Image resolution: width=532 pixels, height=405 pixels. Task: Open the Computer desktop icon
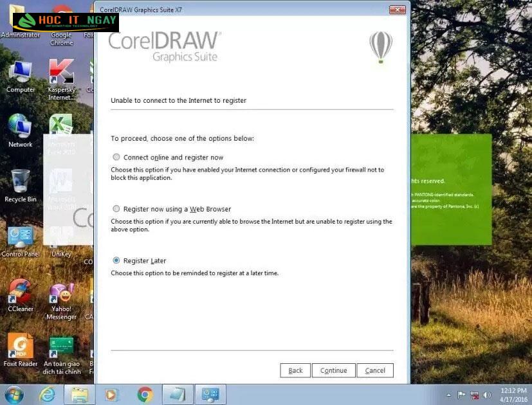(x=21, y=77)
